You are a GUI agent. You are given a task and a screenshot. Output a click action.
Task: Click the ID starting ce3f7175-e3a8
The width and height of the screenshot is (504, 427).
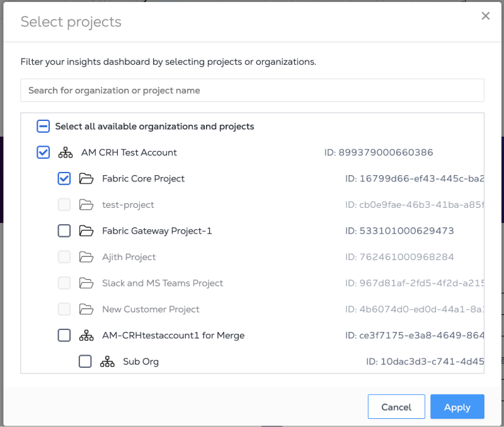[415, 335]
